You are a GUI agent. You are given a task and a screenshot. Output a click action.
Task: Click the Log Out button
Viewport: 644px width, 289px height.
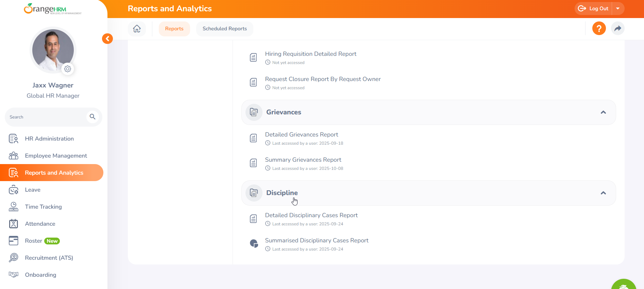[594, 9]
